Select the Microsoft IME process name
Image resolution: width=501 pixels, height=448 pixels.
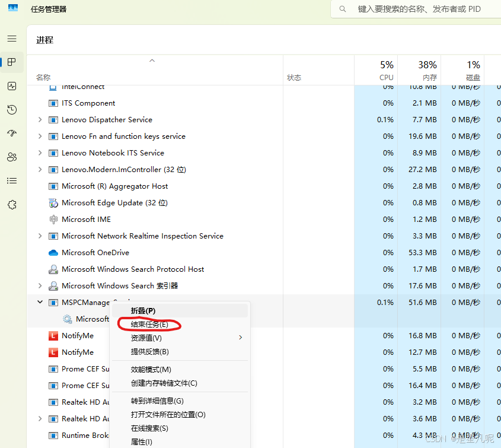[x=87, y=220]
